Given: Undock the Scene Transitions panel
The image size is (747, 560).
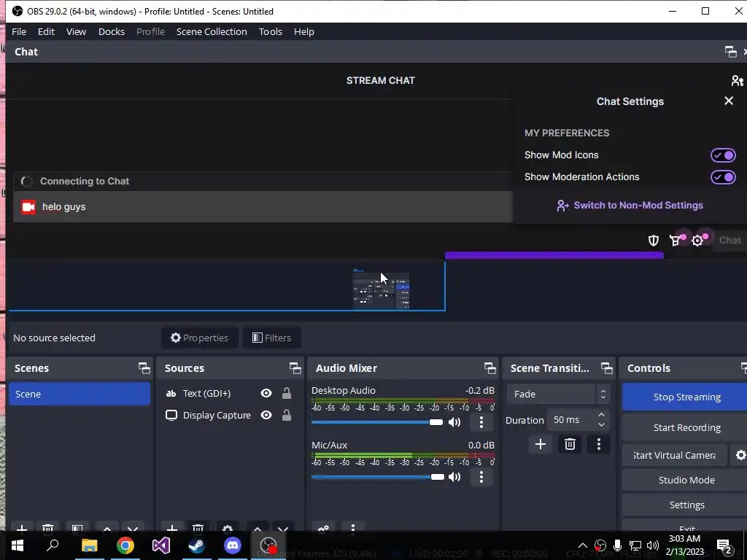Looking at the screenshot, I should [606, 368].
